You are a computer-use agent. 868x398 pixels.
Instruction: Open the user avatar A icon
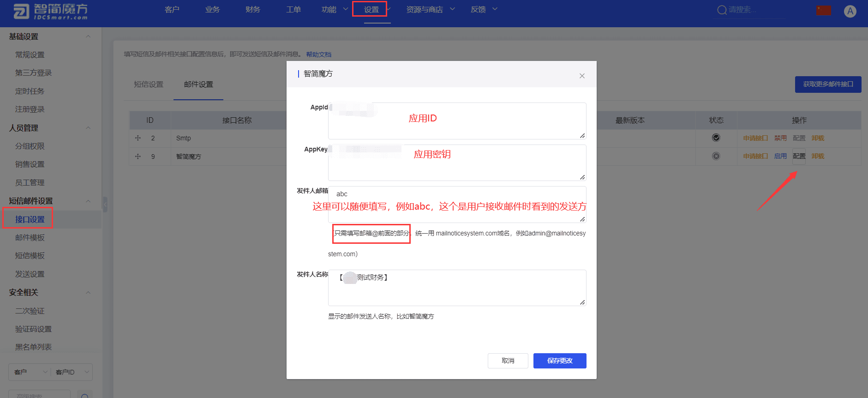pos(850,11)
